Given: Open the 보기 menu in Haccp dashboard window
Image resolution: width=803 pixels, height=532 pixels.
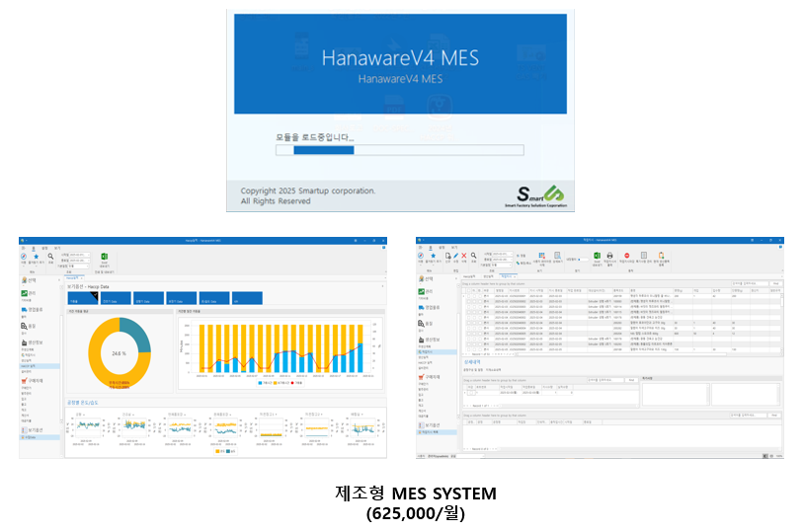Looking at the screenshot, I should tap(57, 248).
